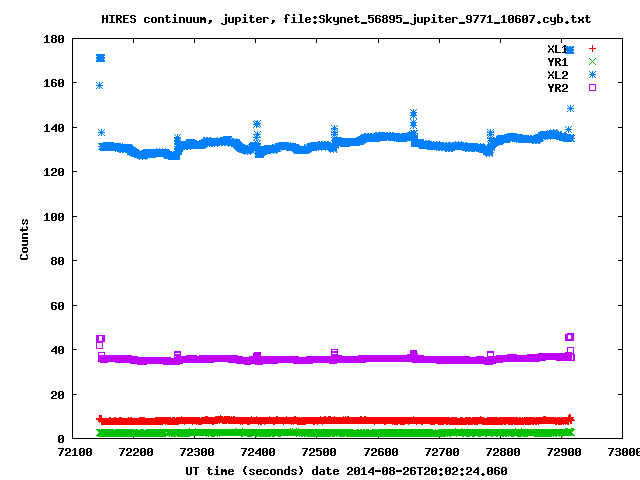The image size is (640, 480).
Task: Click x-axis tick label 72200
Action: click(136, 452)
